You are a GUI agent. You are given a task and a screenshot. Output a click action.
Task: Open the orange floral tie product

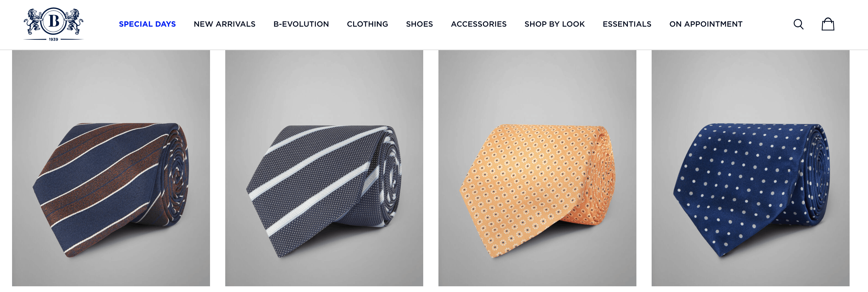537,169
